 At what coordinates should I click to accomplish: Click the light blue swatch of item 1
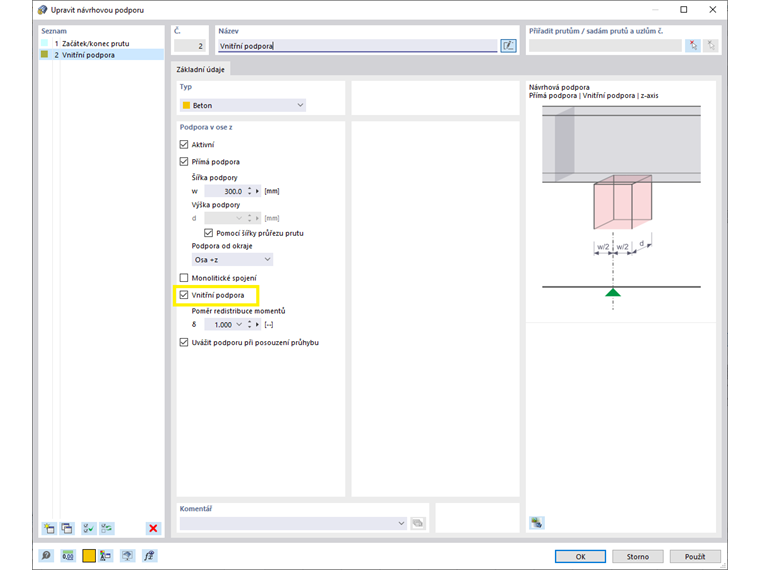click(45, 43)
